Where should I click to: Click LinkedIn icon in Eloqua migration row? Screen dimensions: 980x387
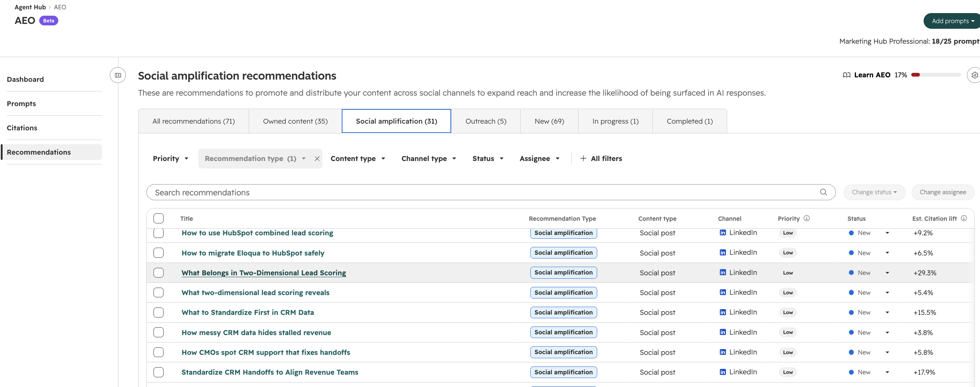723,252
